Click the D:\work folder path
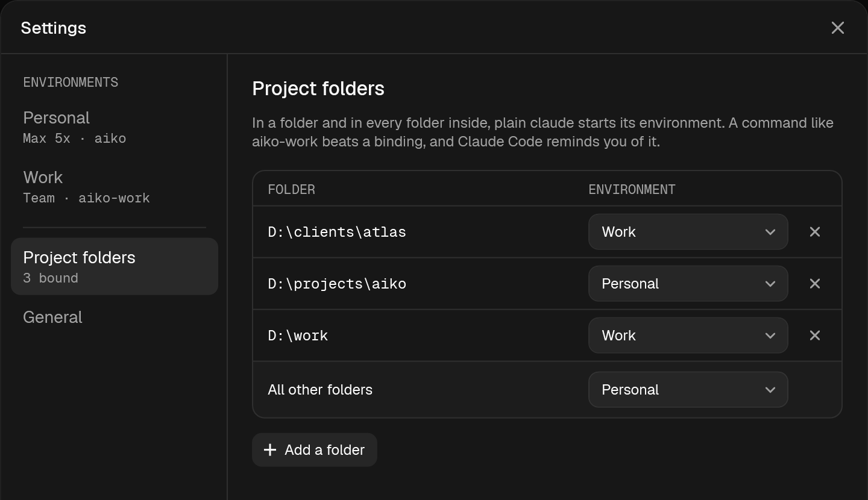This screenshot has height=500, width=868. point(298,336)
